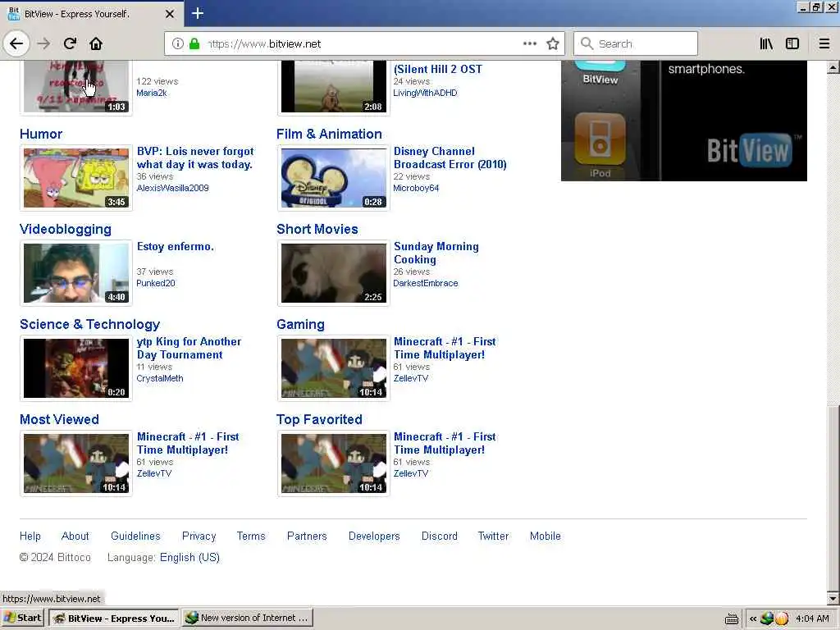Open the Humor category heading
The image size is (840, 630).
(x=41, y=134)
